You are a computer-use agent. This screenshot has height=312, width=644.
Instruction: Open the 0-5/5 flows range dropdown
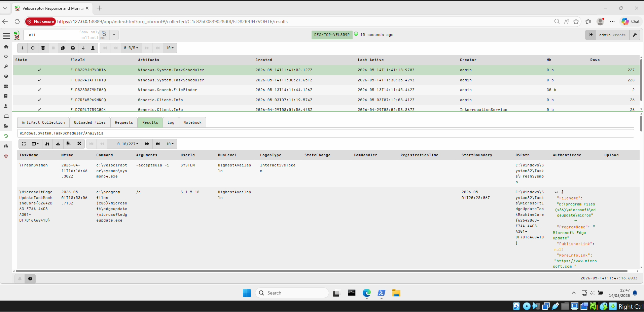[131, 48]
